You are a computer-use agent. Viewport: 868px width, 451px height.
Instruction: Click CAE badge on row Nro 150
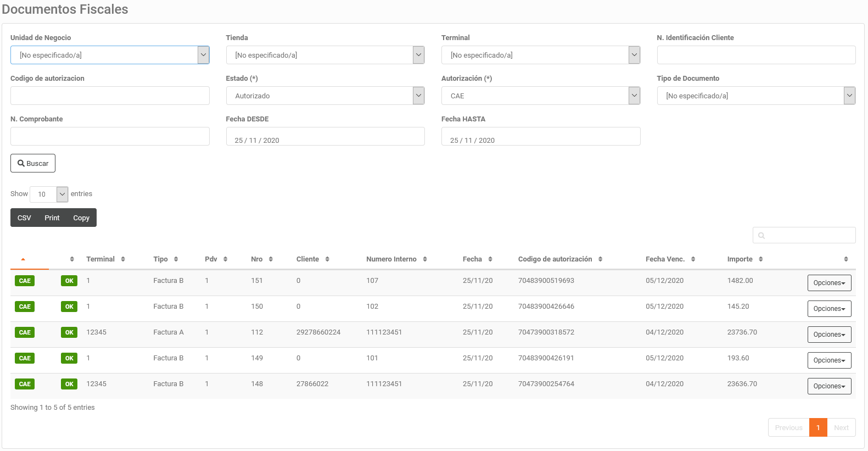coord(25,307)
